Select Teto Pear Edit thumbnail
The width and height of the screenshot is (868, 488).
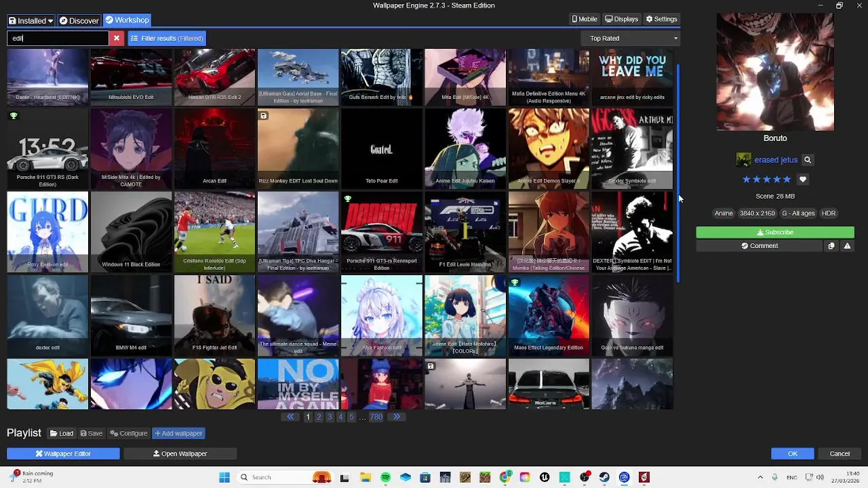381,148
